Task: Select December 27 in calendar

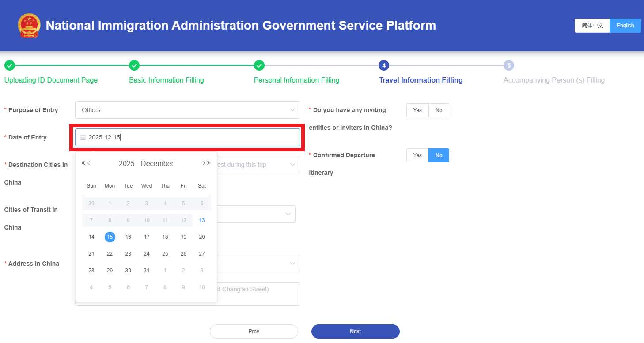Action: [x=202, y=254]
